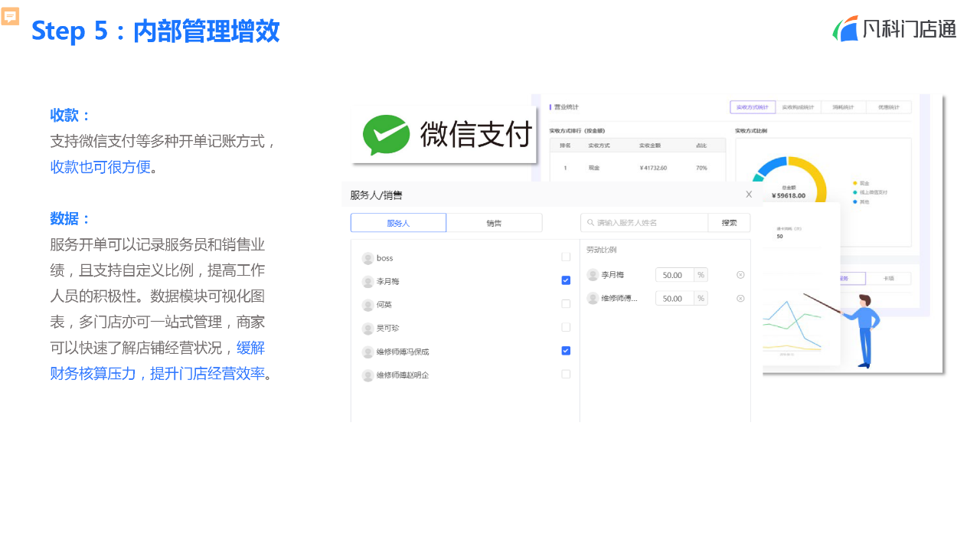This screenshot has height=553, width=980.
Task: Switch to the 销售 tab
Action: pos(494,222)
